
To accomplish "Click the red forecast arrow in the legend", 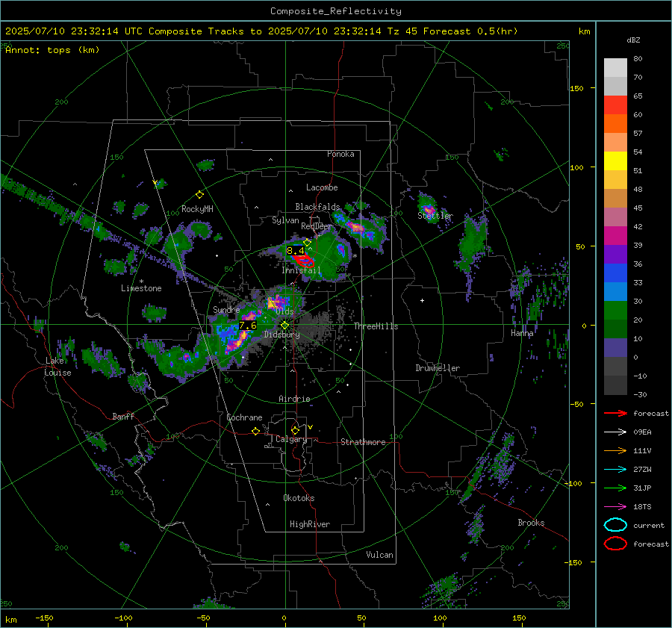I will 615,413.
